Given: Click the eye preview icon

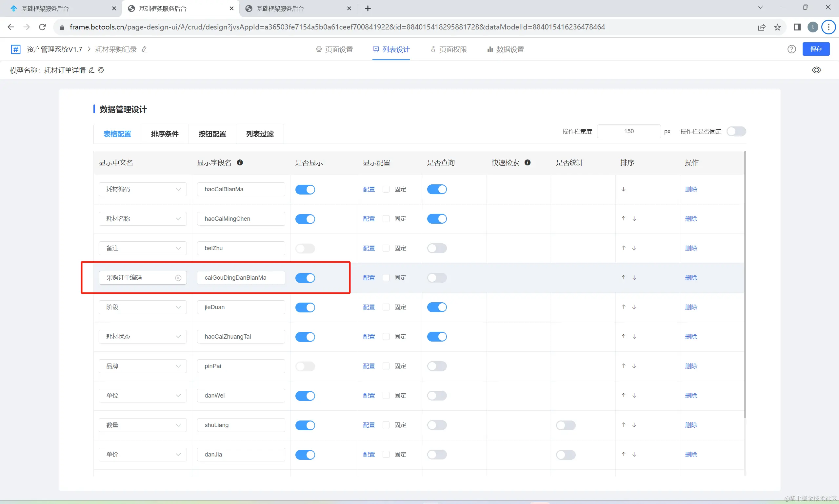Looking at the screenshot, I should [x=816, y=70].
